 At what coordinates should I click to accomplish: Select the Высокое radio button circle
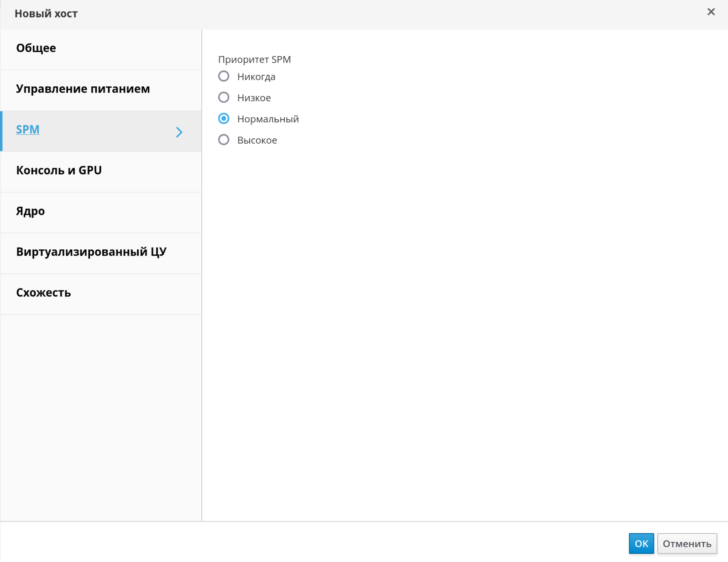click(x=224, y=140)
